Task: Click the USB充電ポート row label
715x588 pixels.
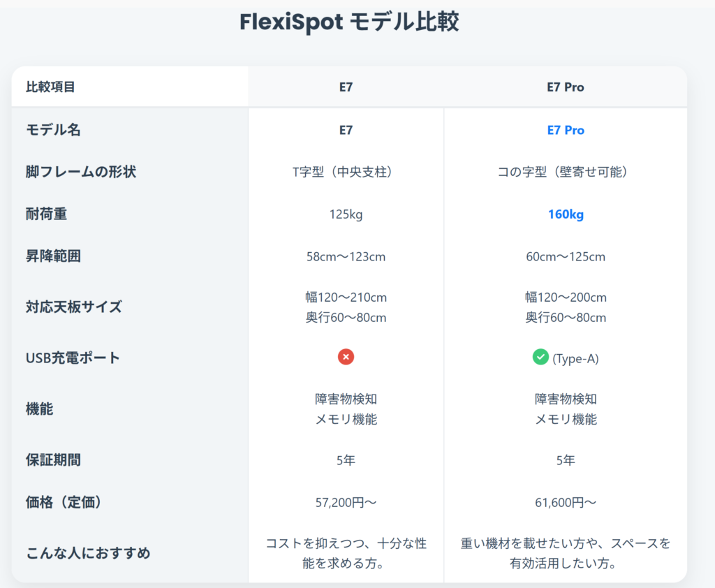Action: 73,358
